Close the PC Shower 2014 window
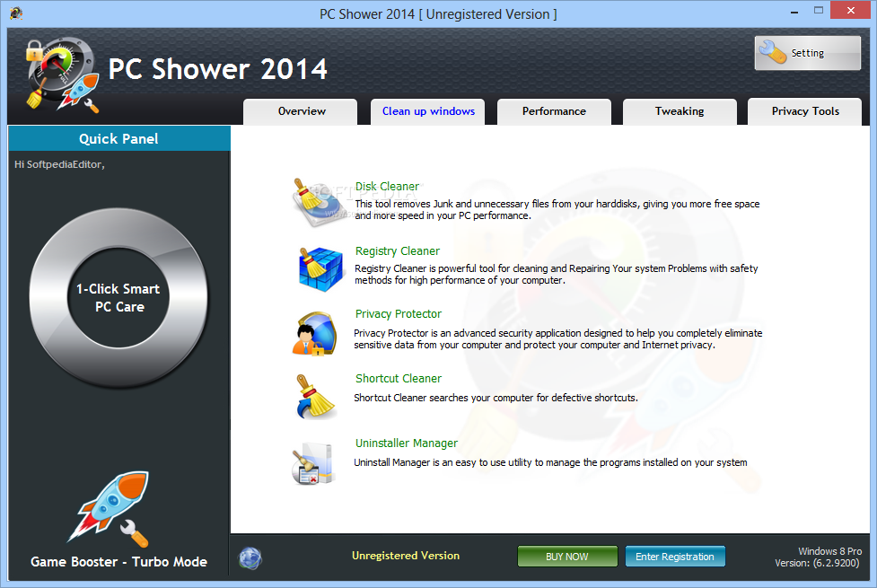This screenshot has width=877, height=588. tap(851, 10)
